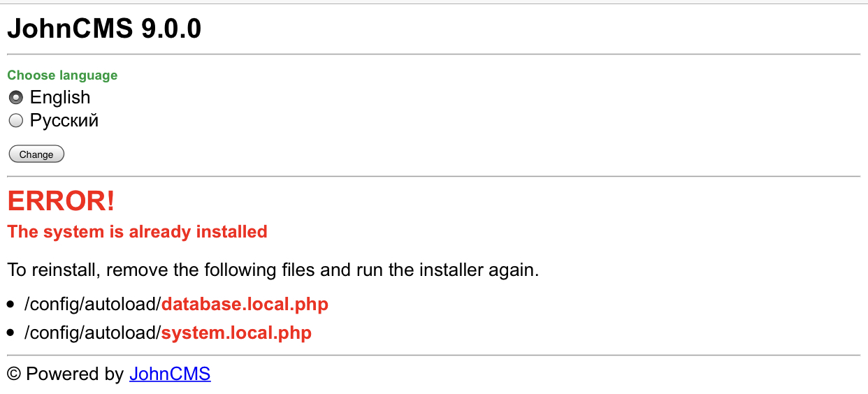Click the database.local.php filename
This screenshot has width=868, height=394.
[x=245, y=305]
